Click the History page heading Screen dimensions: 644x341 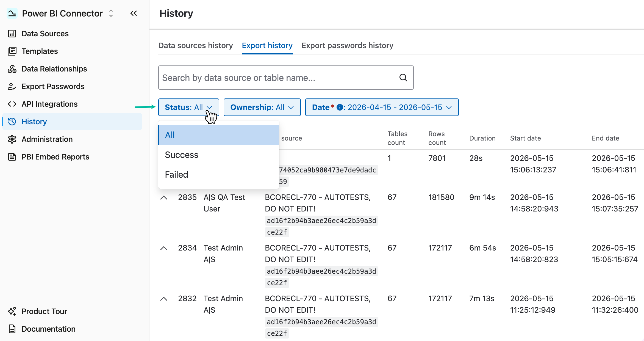(x=176, y=13)
